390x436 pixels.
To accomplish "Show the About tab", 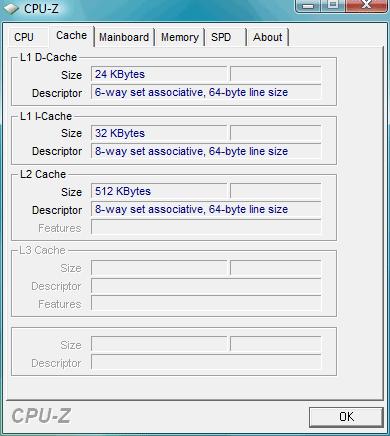I will [268, 37].
